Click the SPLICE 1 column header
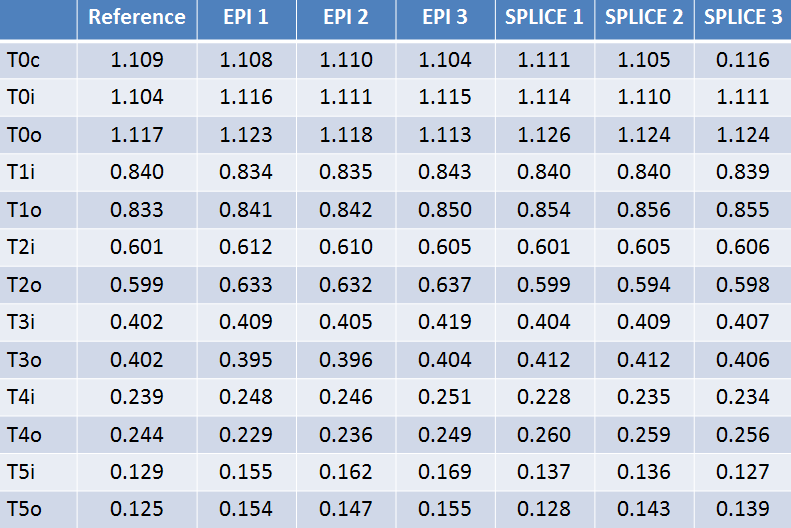Image resolution: width=791 pixels, height=528 pixels. click(545, 18)
